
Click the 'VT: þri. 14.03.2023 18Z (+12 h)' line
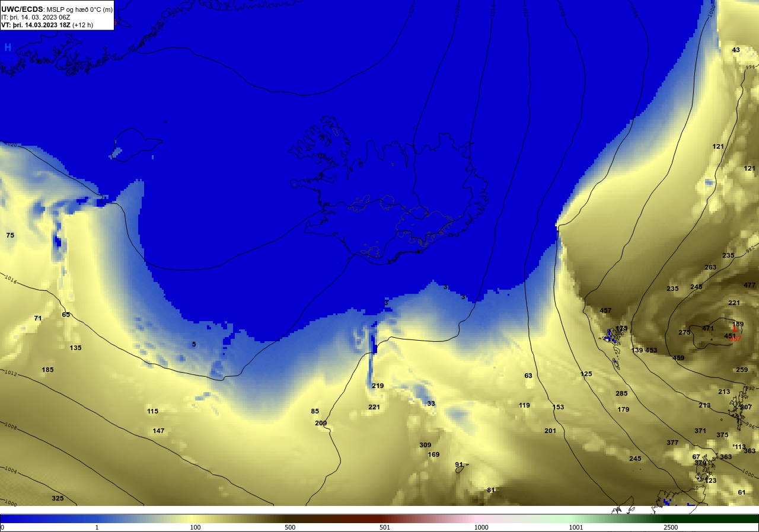47,25
